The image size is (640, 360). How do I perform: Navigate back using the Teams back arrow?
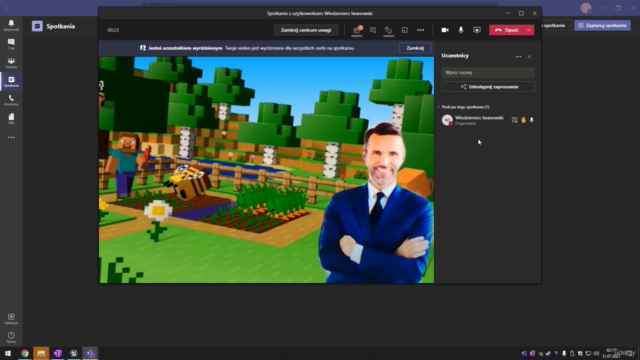[x=7, y=8]
